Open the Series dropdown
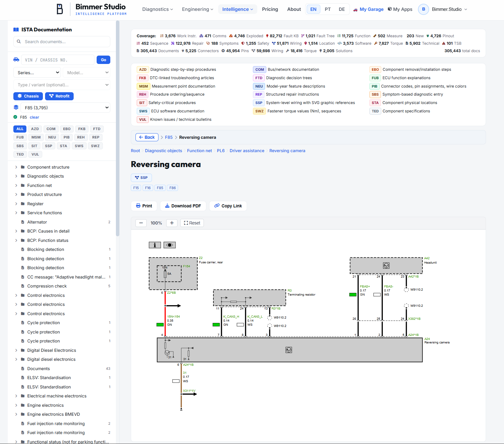Screen dimensions: 504x444 click(x=37, y=73)
